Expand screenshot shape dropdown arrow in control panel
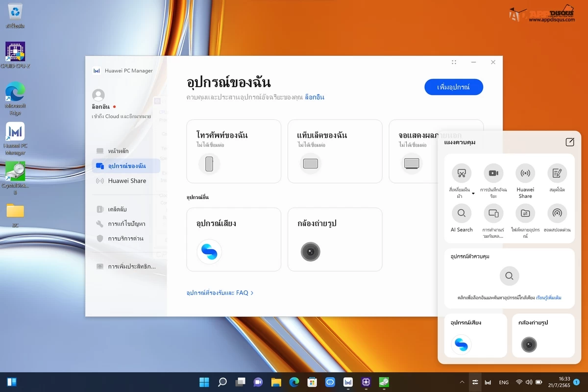 pos(473,194)
